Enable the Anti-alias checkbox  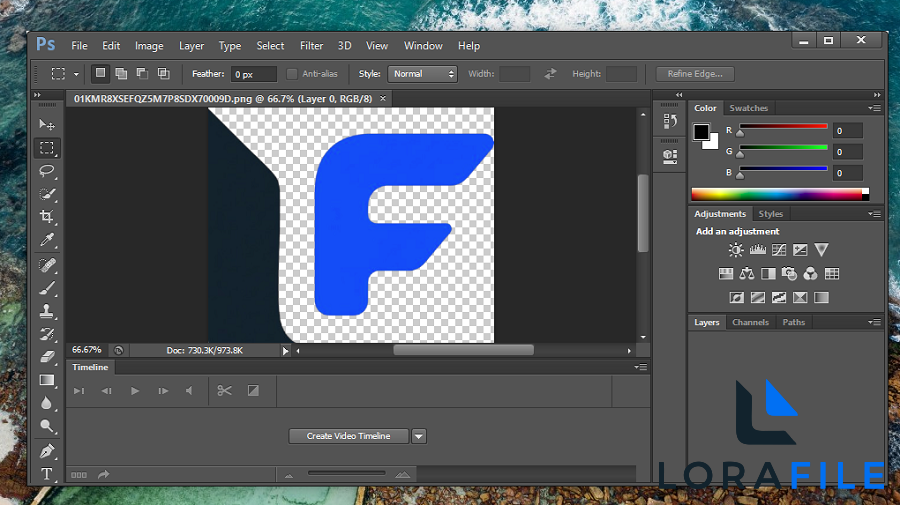[292, 74]
